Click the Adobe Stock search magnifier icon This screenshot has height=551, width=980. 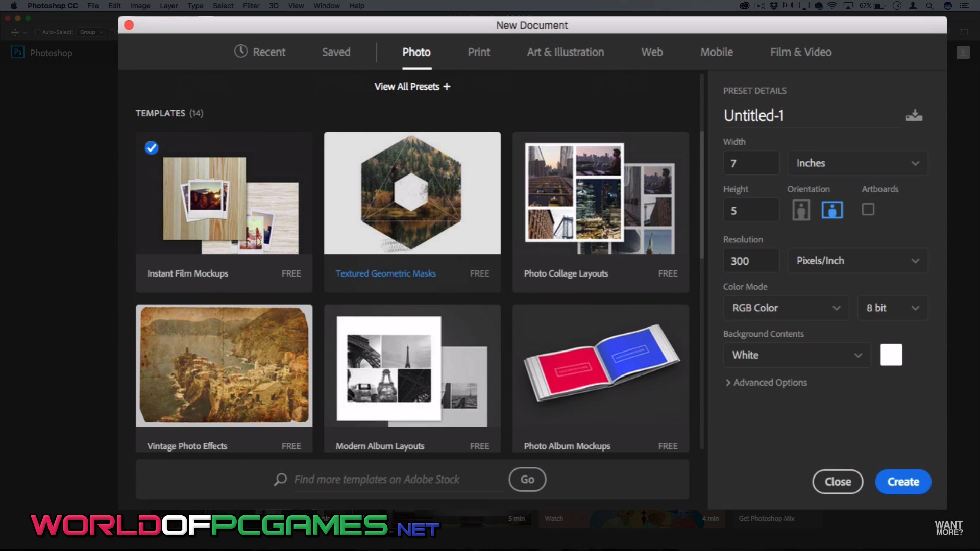coord(280,479)
